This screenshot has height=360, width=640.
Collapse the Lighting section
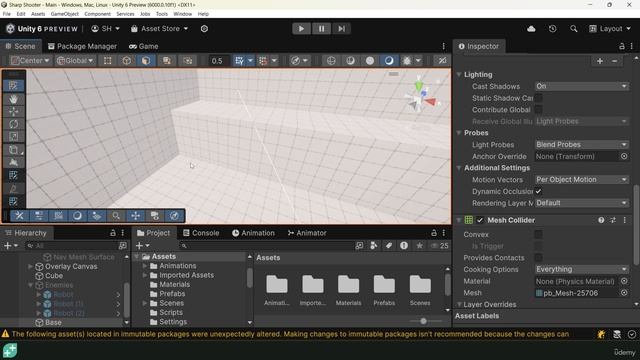[459, 75]
